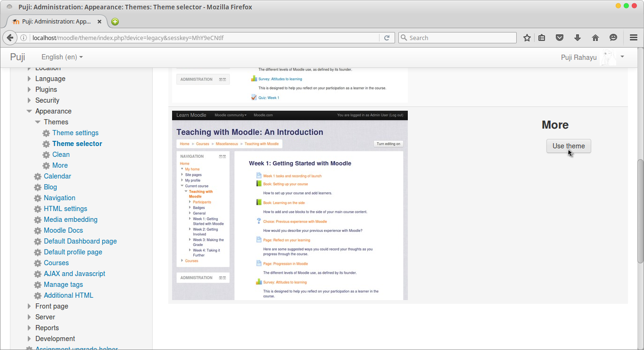The height and width of the screenshot is (350, 644).
Task: Reload the current page
Action: click(x=387, y=38)
